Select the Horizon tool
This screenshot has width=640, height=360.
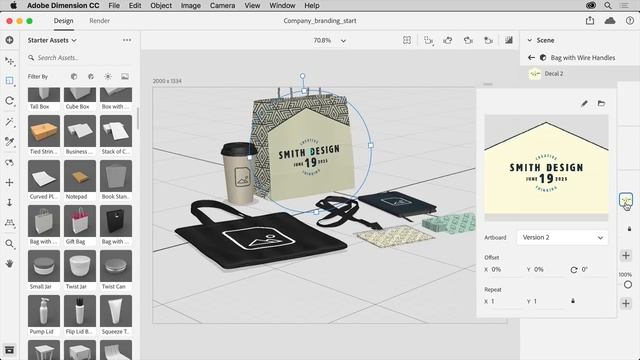tap(9, 223)
